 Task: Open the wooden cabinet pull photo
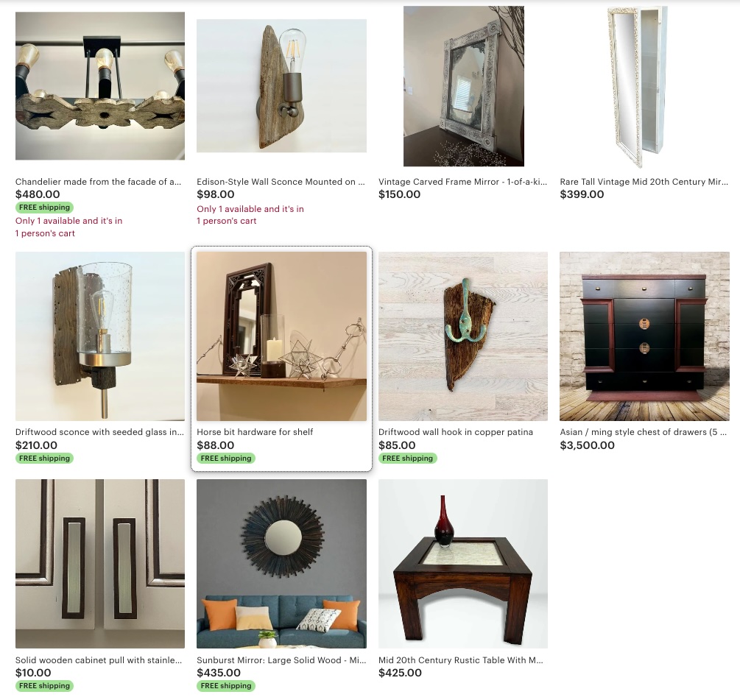[100, 564]
